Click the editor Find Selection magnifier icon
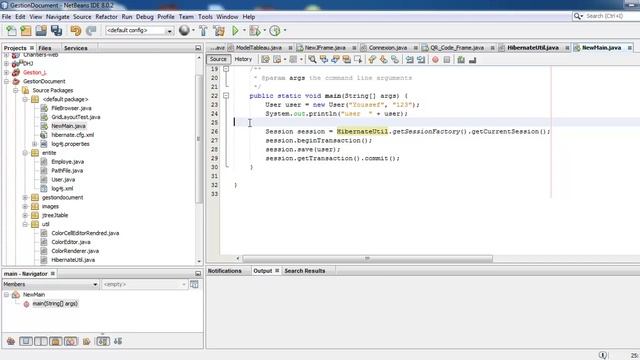640x360 pixels. tap(312, 60)
